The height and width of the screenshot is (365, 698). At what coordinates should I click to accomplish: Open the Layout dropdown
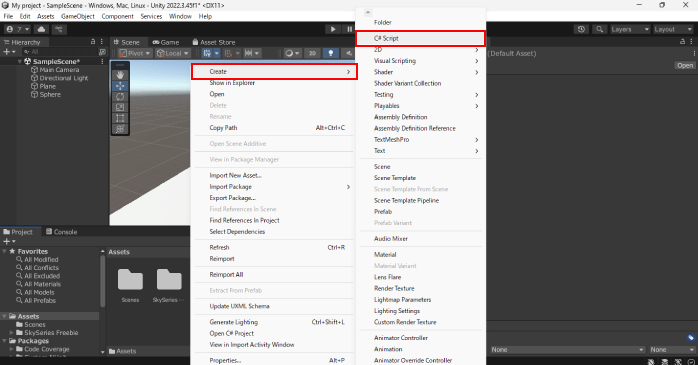[673, 29]
